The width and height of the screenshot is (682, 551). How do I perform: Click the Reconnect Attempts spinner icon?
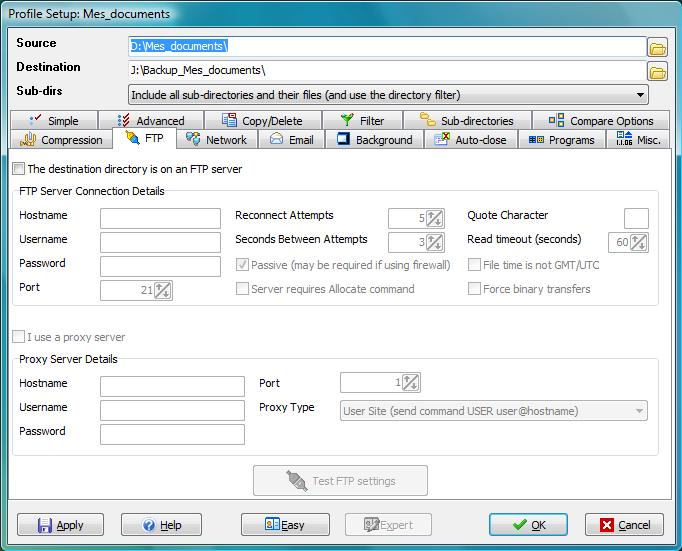click(x=435, y=218)
